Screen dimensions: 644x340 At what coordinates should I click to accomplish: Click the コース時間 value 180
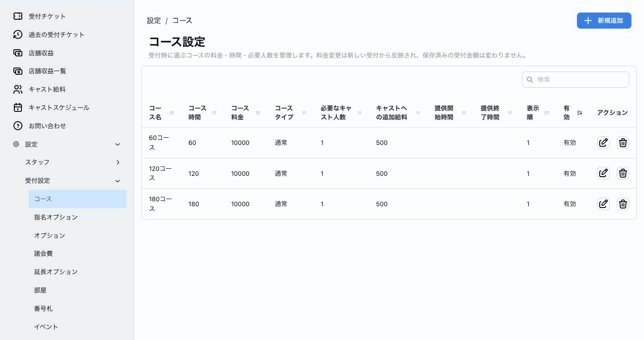click(x=194, y=204)
